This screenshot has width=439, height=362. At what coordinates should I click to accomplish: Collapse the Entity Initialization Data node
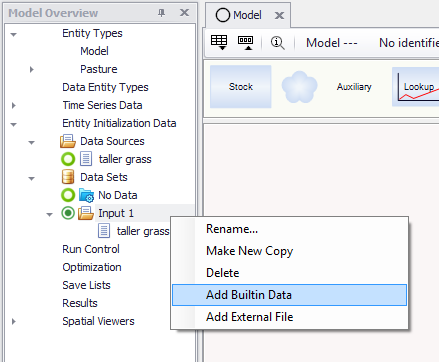[14, 124]
